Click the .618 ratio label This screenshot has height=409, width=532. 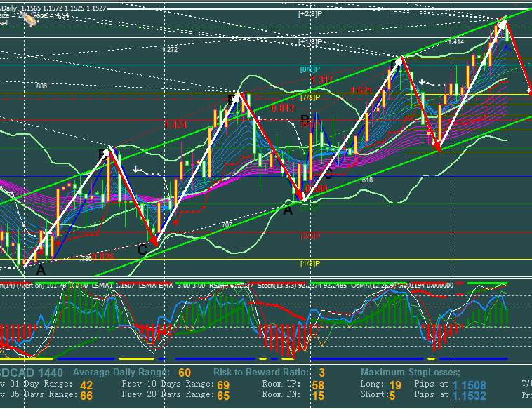pyautogui.click(x=366, y=180)
